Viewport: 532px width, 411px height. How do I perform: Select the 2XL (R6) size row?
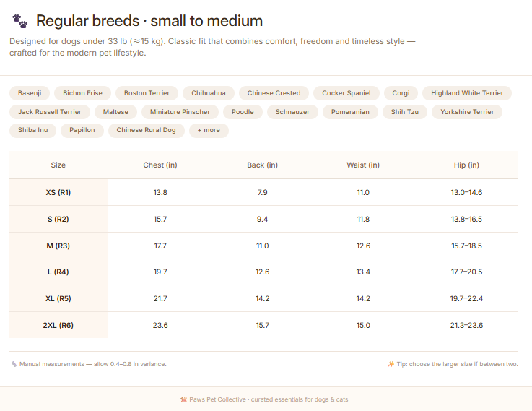pos(263,325)
